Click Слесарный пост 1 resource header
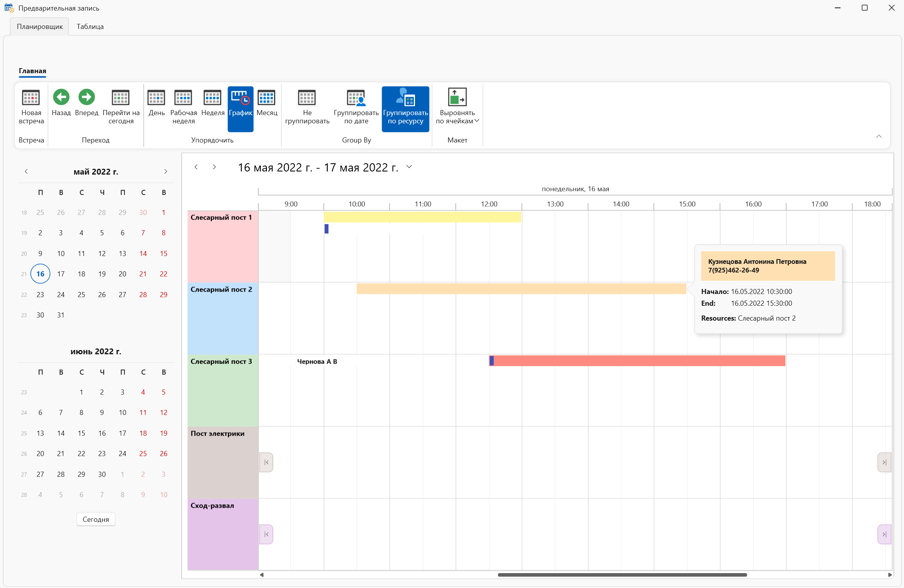Screen dimensions: 904x588 click(x=223, y=246)
